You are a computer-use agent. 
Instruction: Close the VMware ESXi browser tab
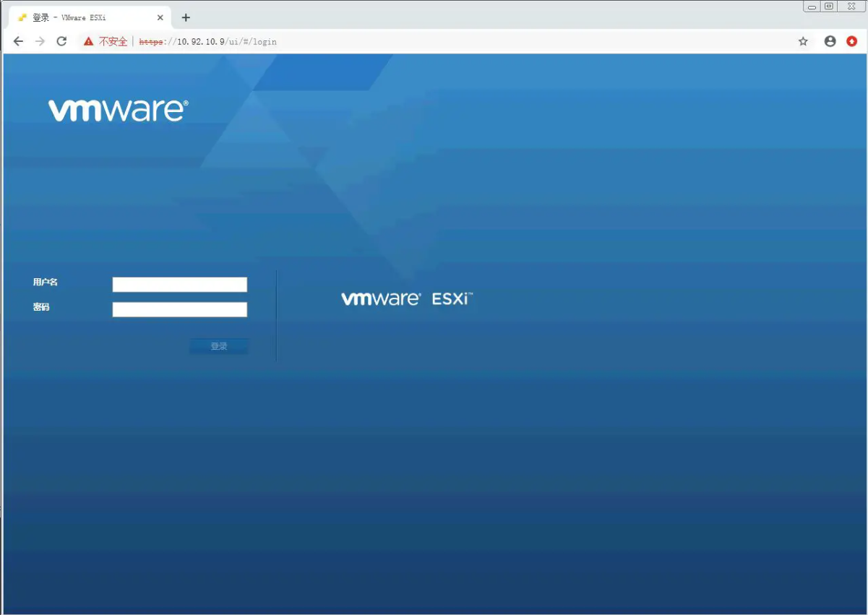[160, 17]
